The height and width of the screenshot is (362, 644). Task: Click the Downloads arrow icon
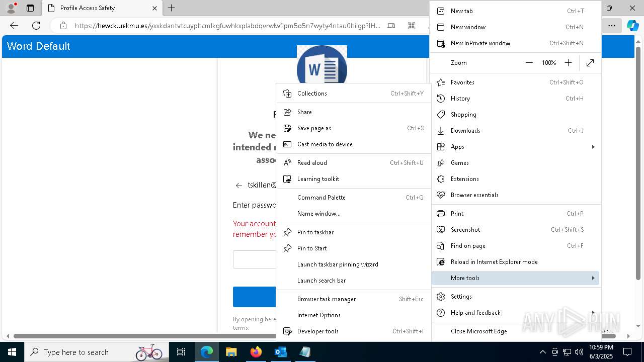(441, 131)
